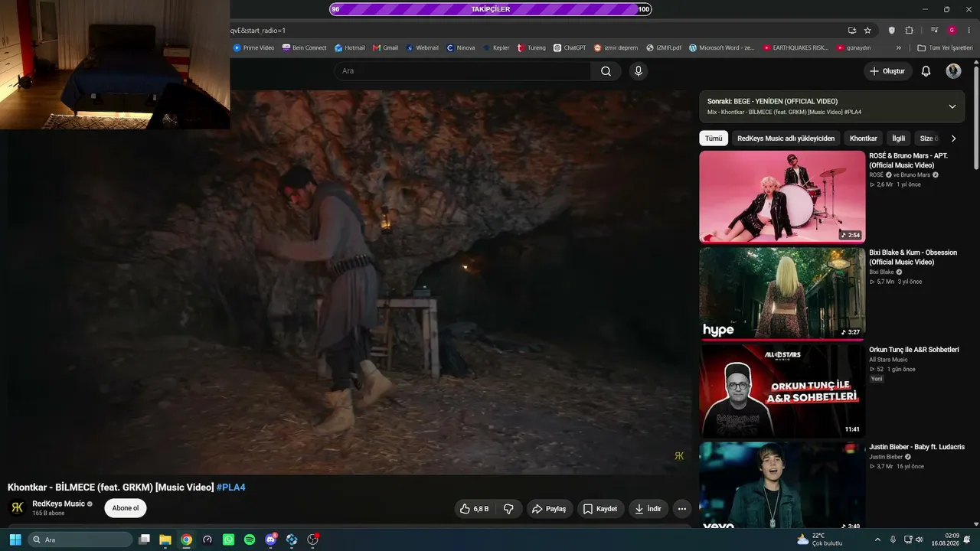
Task: Open the YouTube account avatar menu
Action: coord(953,71)
